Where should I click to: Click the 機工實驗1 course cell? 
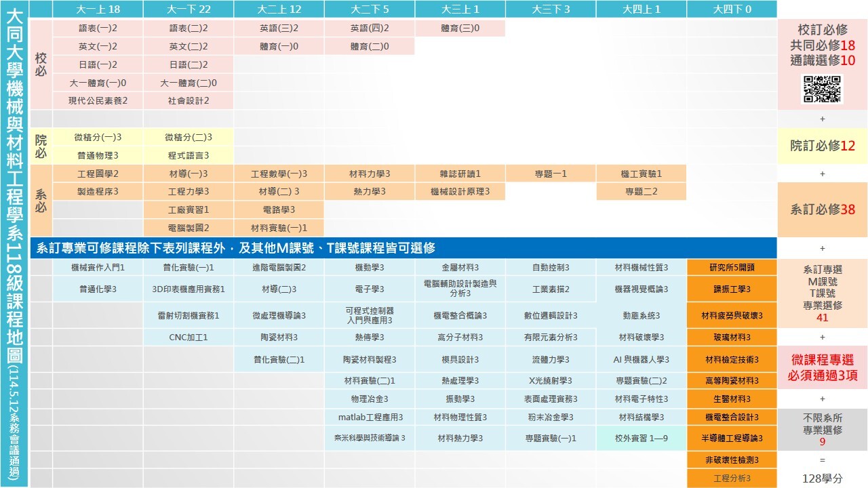(x=641, y=174)
